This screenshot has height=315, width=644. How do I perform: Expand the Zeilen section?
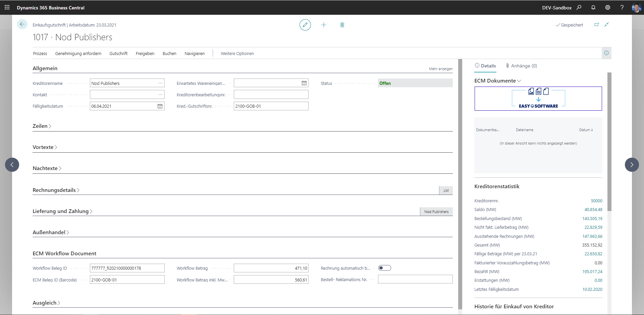42,126
